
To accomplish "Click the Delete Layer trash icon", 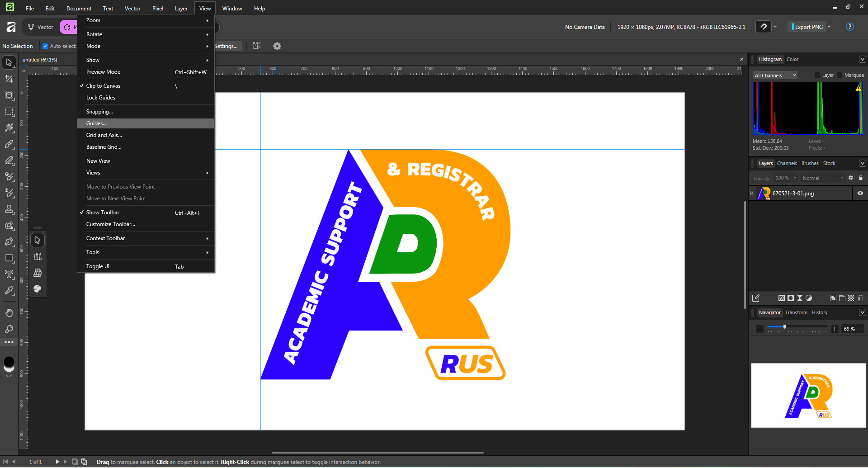I will pos(860,298).
